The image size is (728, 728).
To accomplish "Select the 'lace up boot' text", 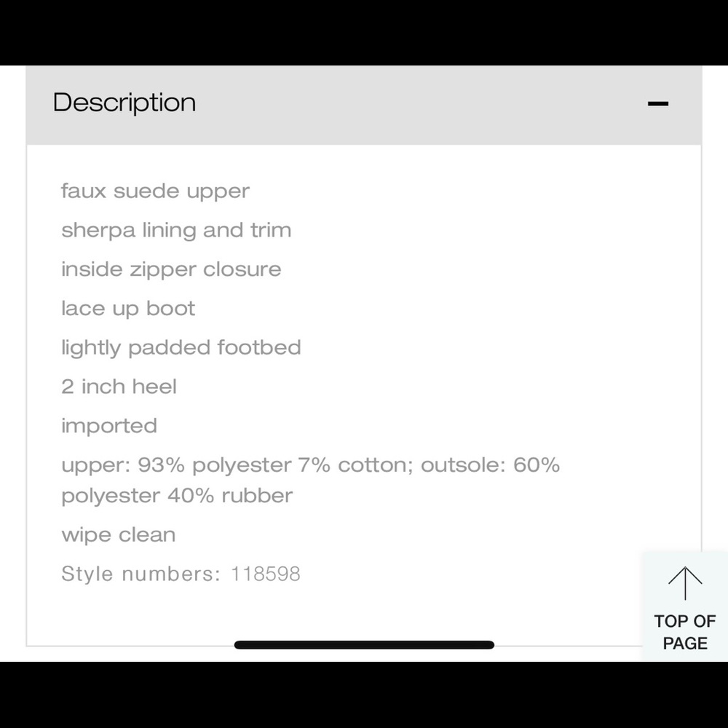I will (x=128, y=309).
